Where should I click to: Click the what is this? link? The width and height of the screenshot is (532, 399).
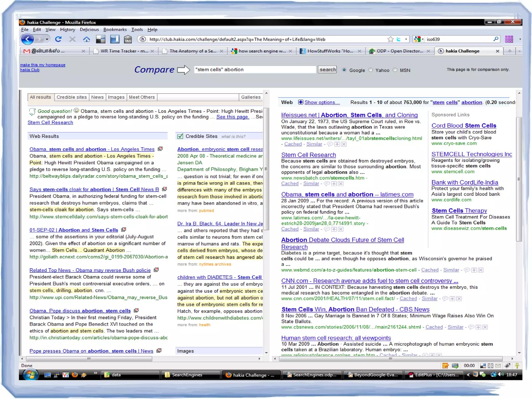pyautogui.click(x=233, y=136)
